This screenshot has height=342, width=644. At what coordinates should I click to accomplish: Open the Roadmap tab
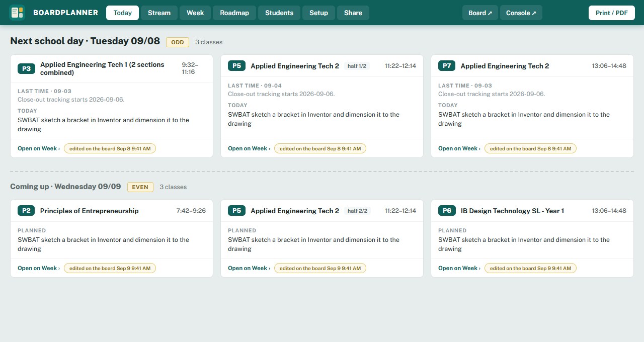point(234,13)
